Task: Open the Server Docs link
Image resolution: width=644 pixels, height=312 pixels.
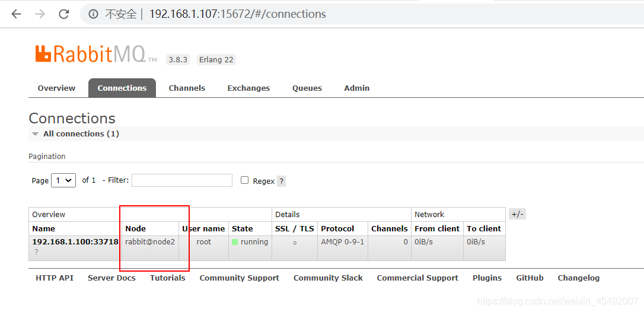Action: 111,278
